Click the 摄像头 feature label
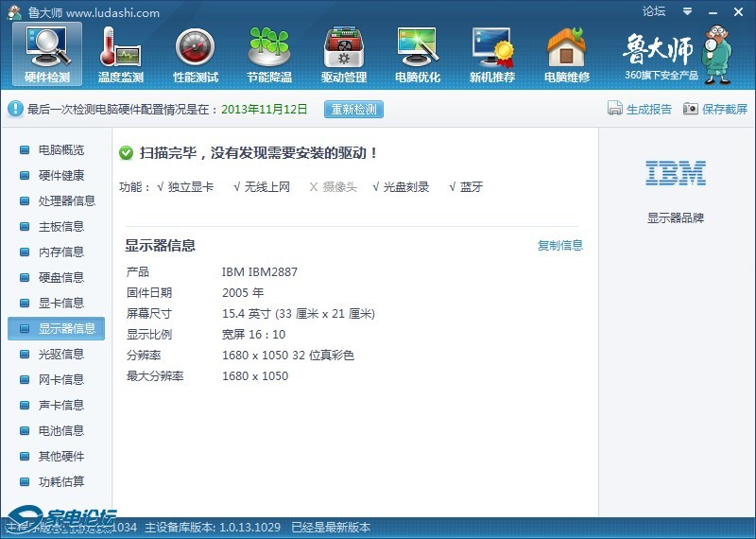Viewport: 756px width, 539px height. [340, 186]
